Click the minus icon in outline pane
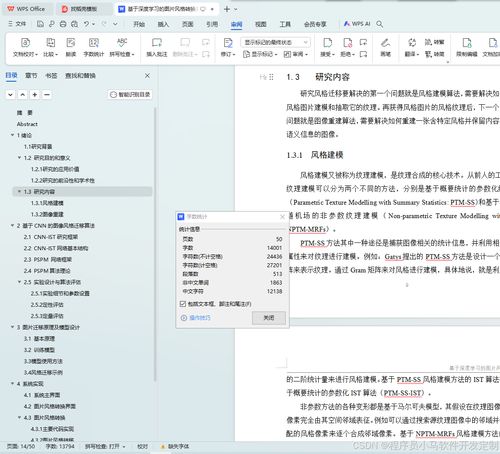 coord(47,95)
